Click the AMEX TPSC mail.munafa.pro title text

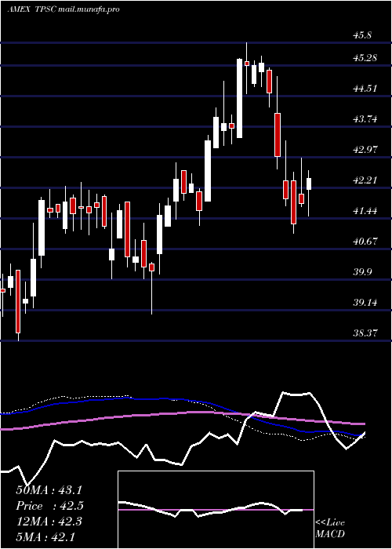[64, 9]
